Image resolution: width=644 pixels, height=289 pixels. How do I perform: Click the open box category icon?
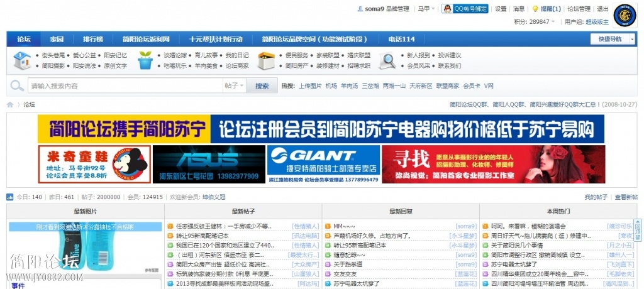point(266,61)
